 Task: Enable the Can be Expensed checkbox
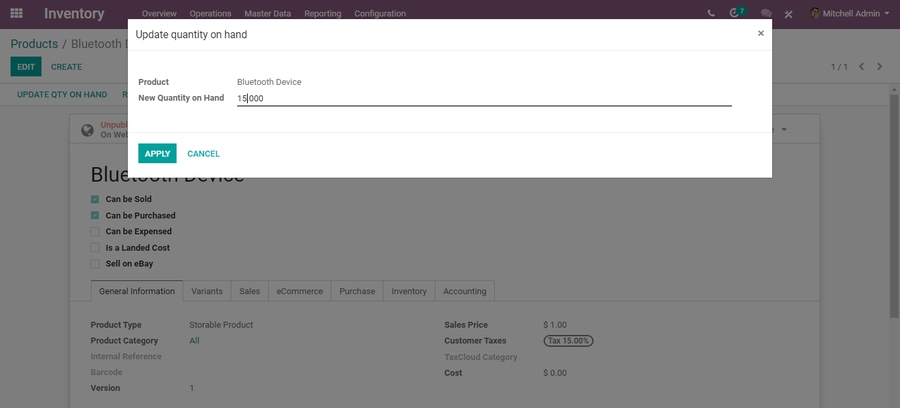95,231
